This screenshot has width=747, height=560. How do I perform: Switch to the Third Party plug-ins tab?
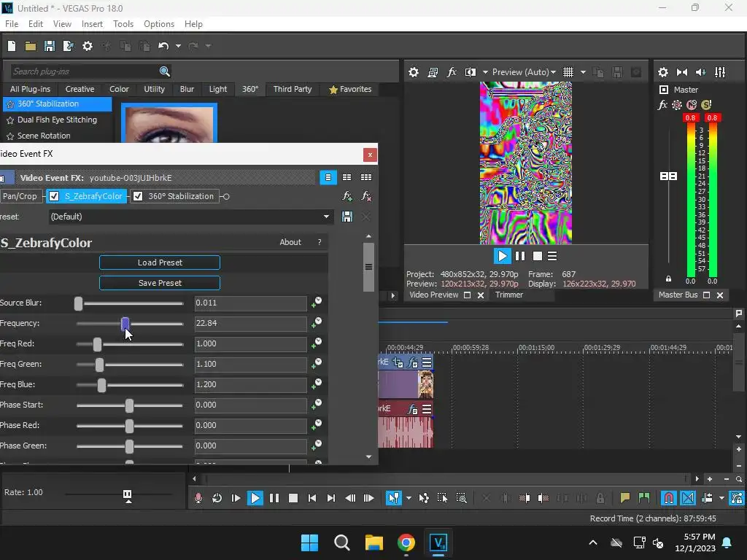pos(292,89)
